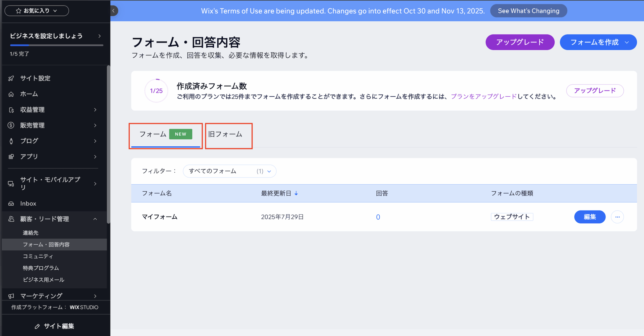Click the star icon in お気に入り

(19, 11)
